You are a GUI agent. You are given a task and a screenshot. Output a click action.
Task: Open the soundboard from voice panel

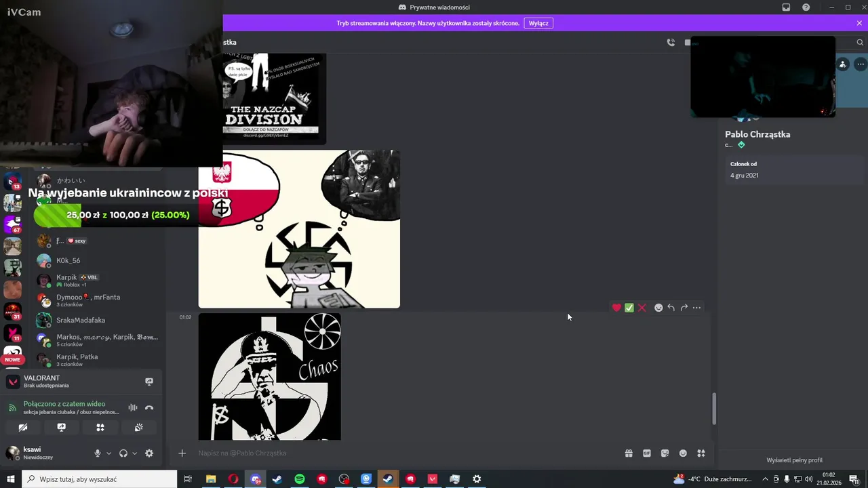[139, 428]
